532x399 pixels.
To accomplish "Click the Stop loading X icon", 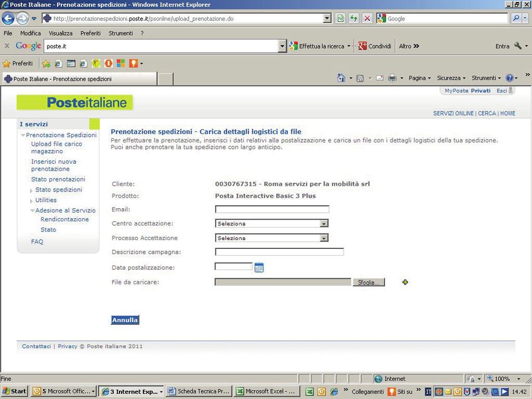I will [x=367, y=19].
